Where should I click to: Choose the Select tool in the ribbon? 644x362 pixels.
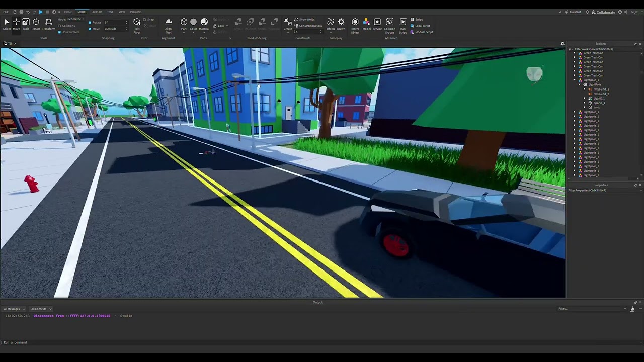[7, 24]
